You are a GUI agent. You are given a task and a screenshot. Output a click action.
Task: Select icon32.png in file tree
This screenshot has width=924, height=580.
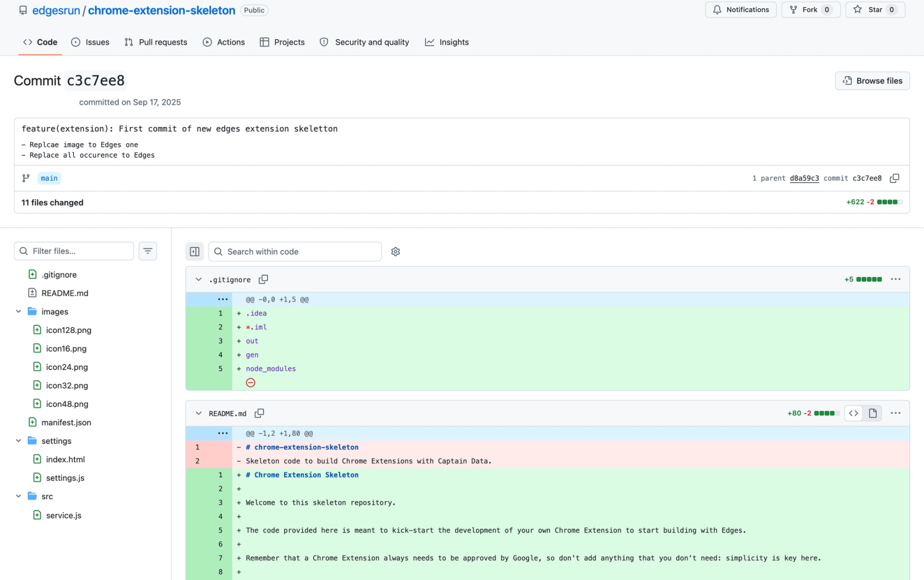(67, 386)
